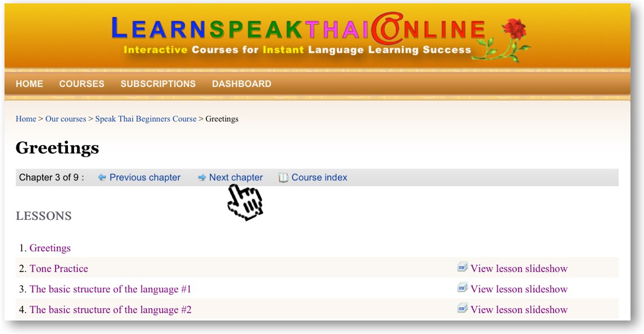Follow the Our courses breadcrumb link
The height and width of the screenshot is (334, 644).
66,119
